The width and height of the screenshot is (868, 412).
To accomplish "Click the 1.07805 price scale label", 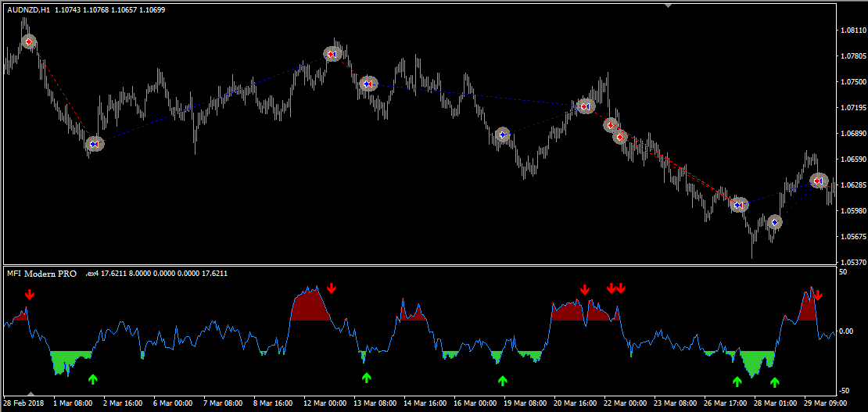I will coord(853,56).
